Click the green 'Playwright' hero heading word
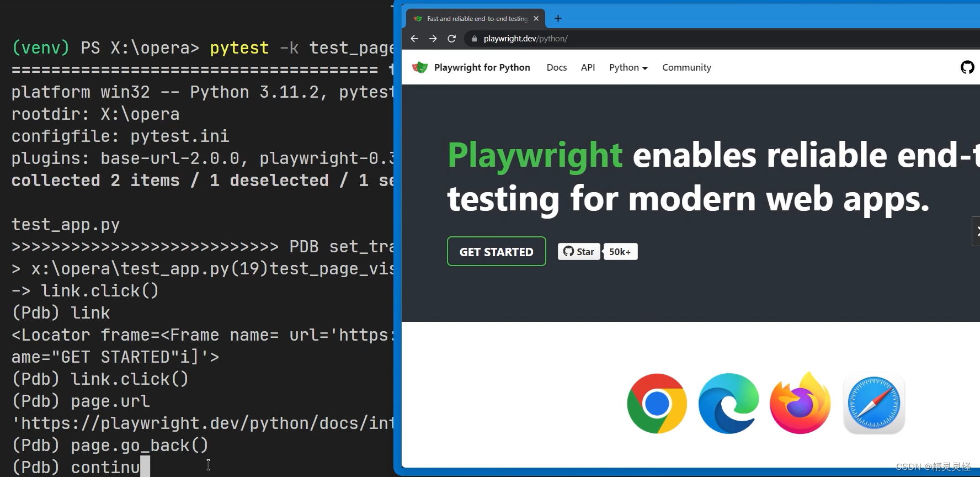The height and width of the screenshot is (477, 980). [535, 156]
